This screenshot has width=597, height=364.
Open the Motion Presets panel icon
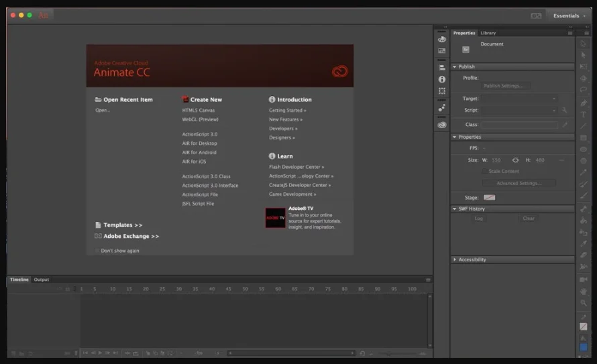(441, 108)
